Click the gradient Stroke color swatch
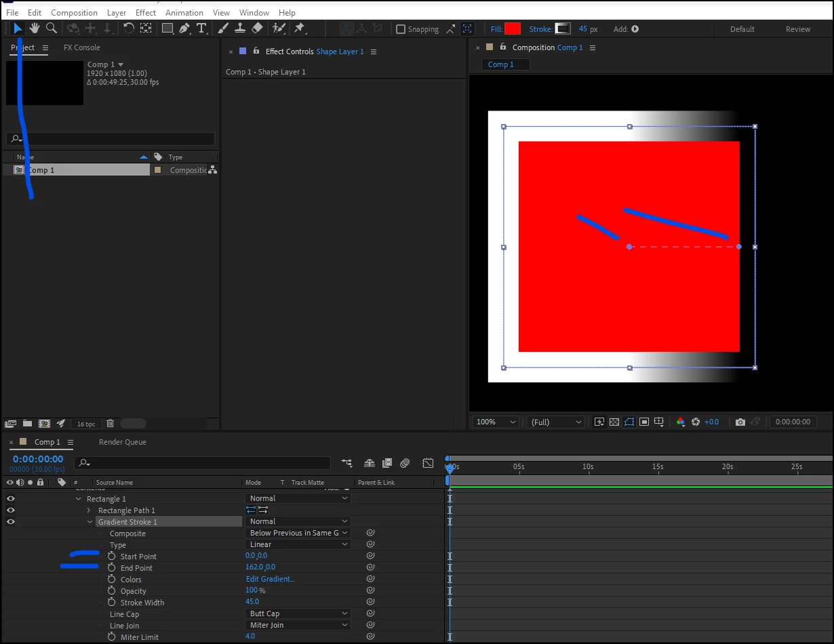 [x=563, y=28]
